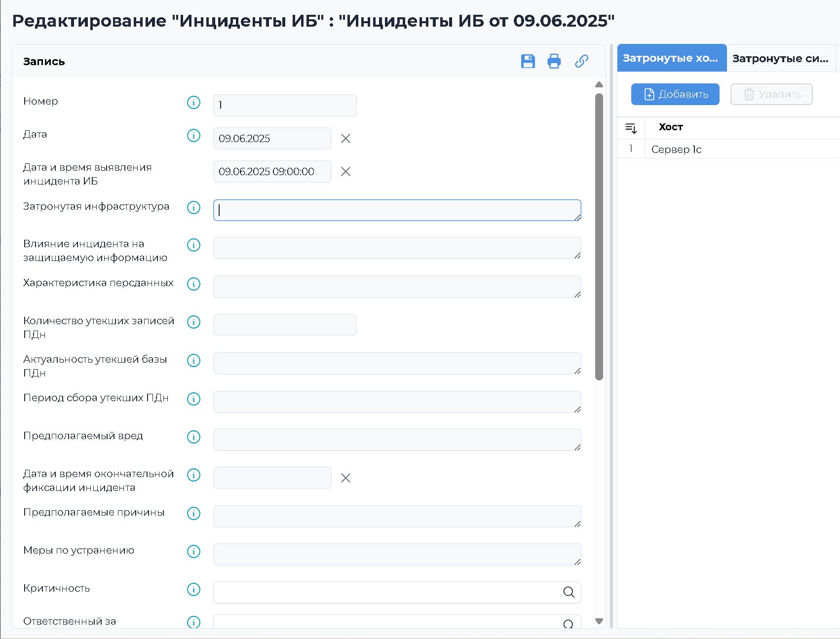Focus the Период сбора утекших ПДн text area

click(x=397, y=402)
